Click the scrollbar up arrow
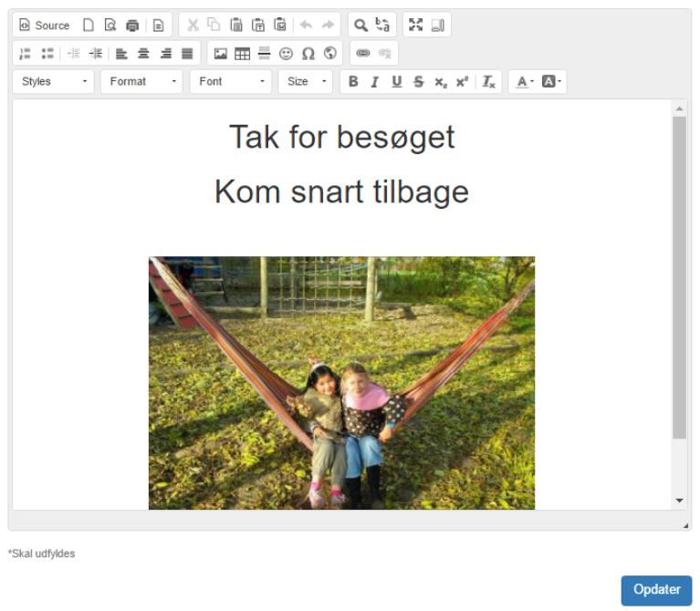Image resolution: width=700 pixels, height=611 pixels. [x=679, y=109]
